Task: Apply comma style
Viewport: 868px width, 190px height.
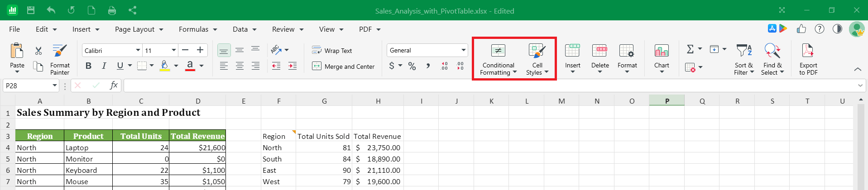Action: 428,66
